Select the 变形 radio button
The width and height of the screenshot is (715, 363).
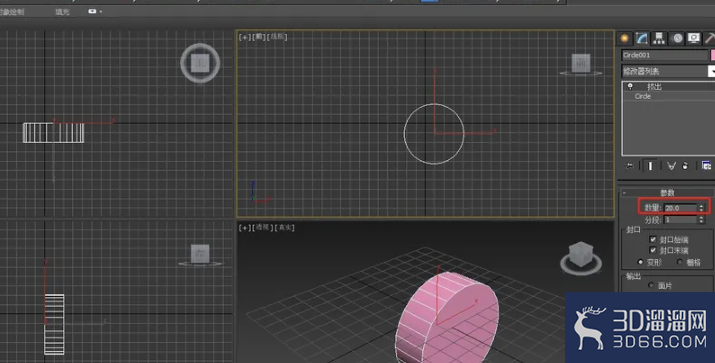640,262
